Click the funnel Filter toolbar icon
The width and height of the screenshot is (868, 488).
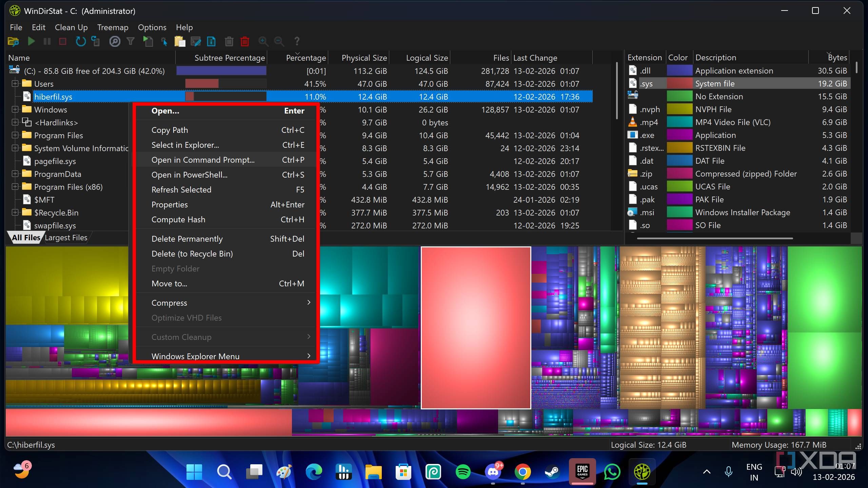[131, 41]
